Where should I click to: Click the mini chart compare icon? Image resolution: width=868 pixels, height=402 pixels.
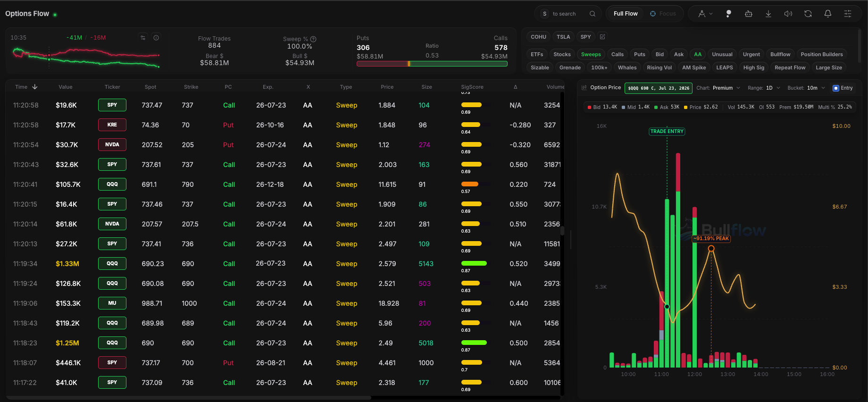tap(143, 38)
